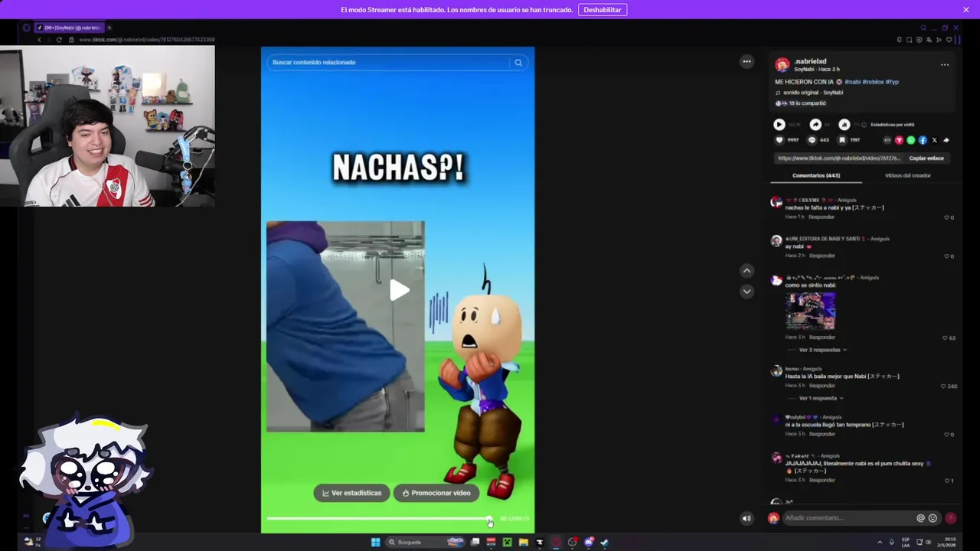
Task: Like the 'Hasta la IA baila mejor' comment (340)
Action: click(943, 386)
